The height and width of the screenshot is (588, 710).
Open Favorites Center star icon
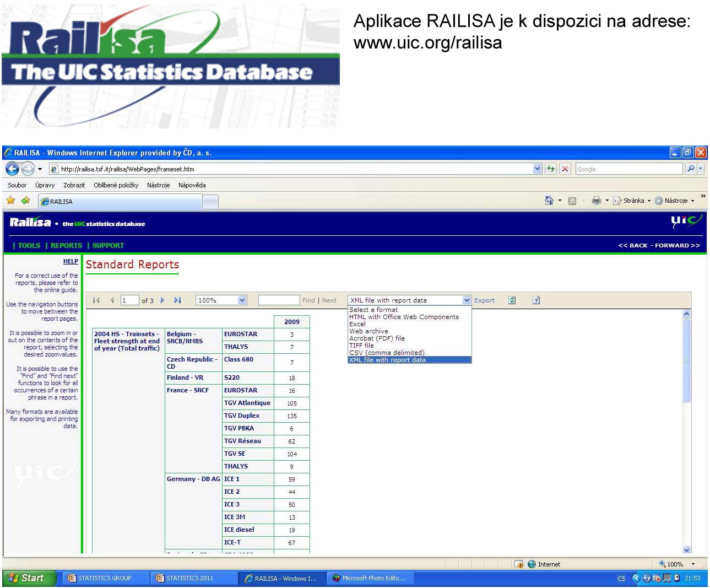11,201
